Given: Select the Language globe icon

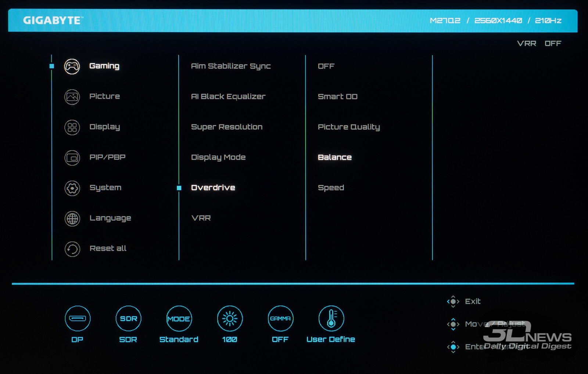Looking at the screenshot, I should click(x=72, y=219).
